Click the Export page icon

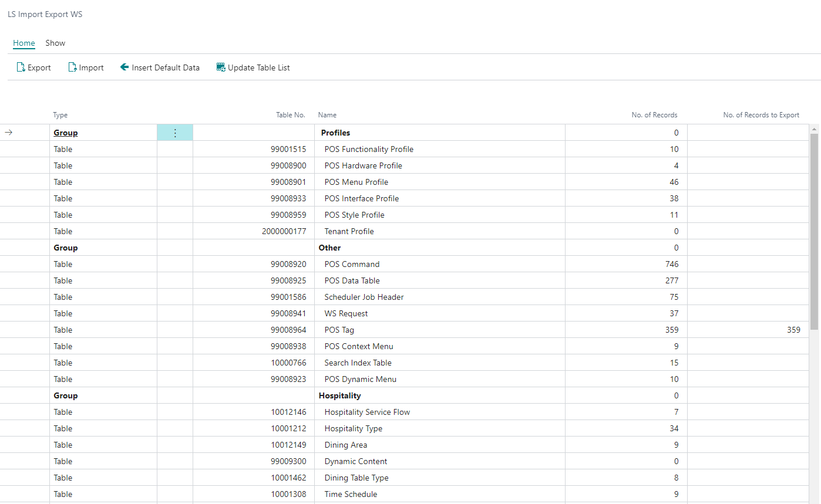(x=21, y=67)
